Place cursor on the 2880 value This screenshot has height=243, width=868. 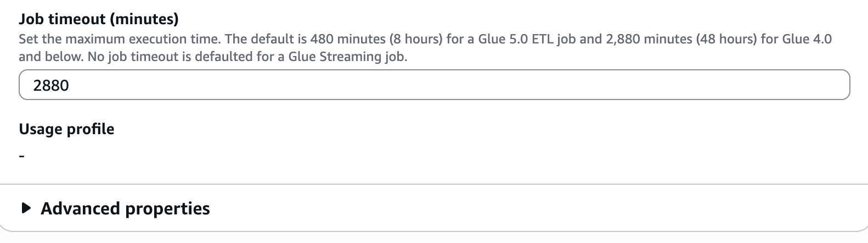[x=51, y=85]
